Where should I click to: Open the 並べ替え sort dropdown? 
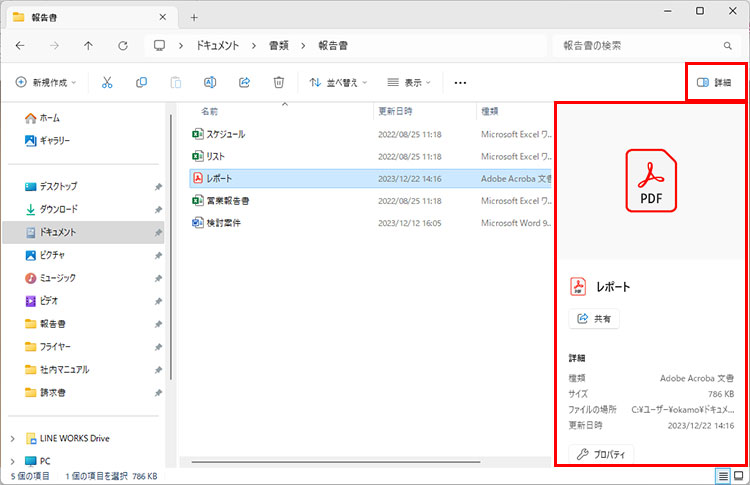[x=338, y=82]
